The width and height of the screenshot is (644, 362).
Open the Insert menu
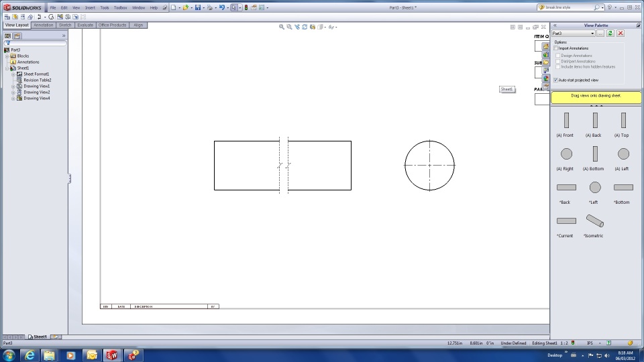pyautogui.click(x=90, y=7)
